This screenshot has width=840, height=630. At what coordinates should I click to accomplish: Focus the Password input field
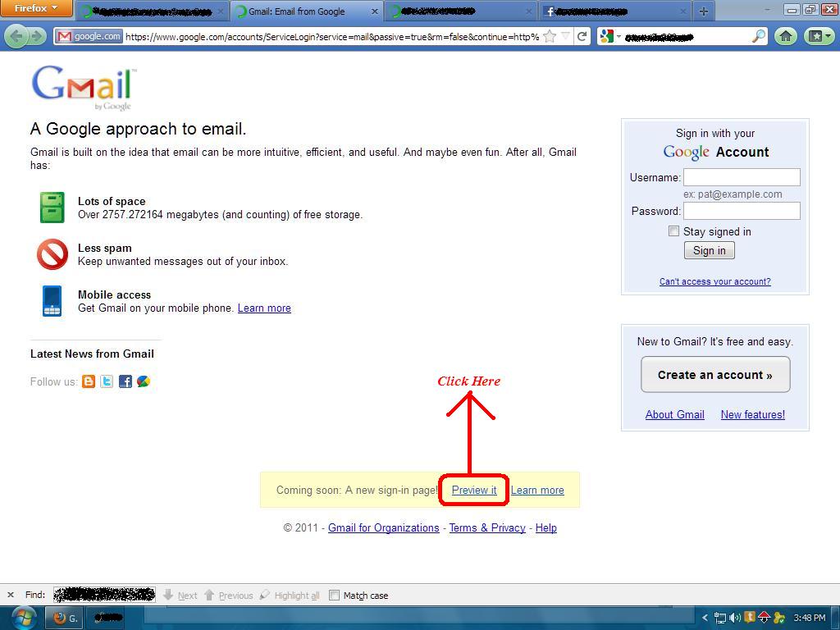(742, 211)
